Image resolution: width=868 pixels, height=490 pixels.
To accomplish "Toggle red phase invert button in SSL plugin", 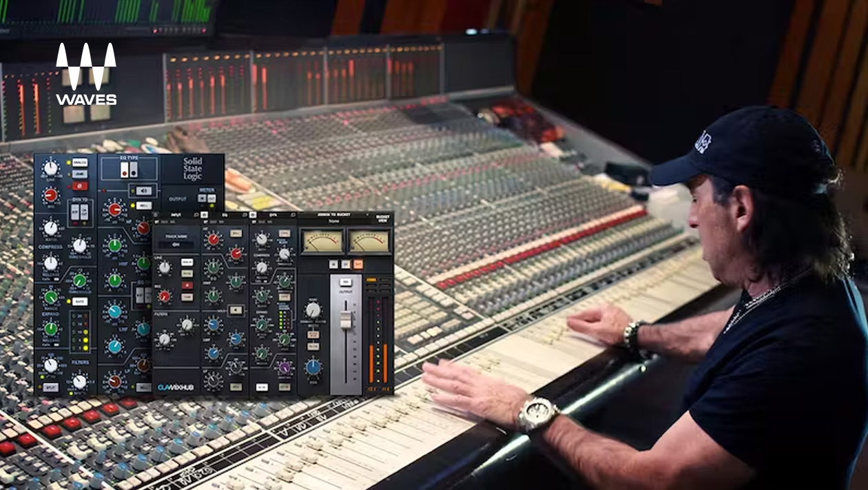I will tap(80, 186).
